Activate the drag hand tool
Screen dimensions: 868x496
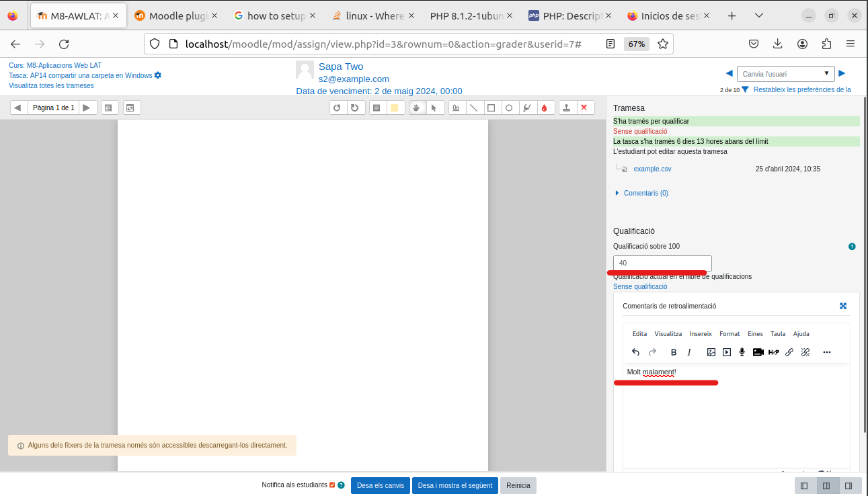(x=417, y=108)
